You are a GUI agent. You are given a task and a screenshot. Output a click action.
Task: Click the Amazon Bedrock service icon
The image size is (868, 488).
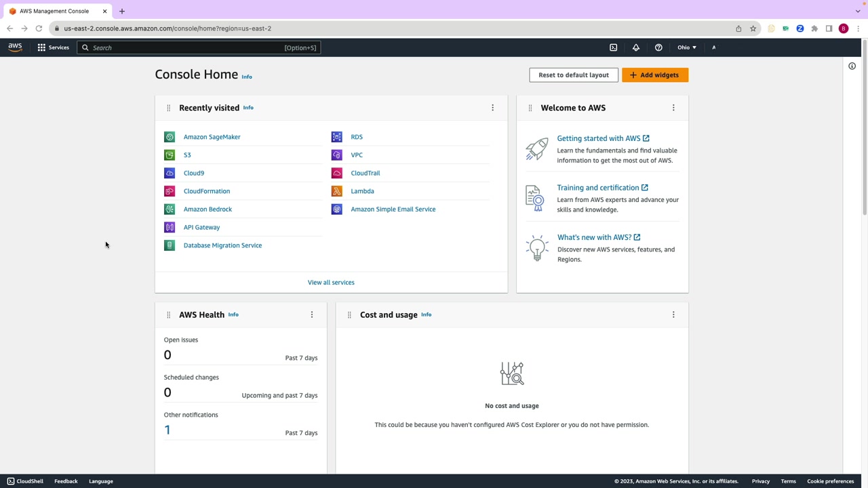click(170, 209)
